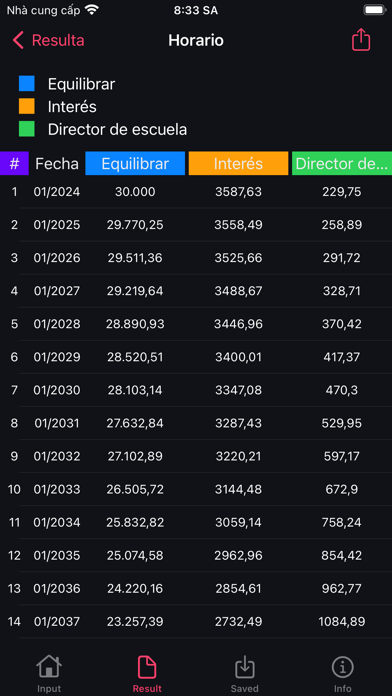Select interest value 3587,63
Screen dimensions: 392x696
238,192
